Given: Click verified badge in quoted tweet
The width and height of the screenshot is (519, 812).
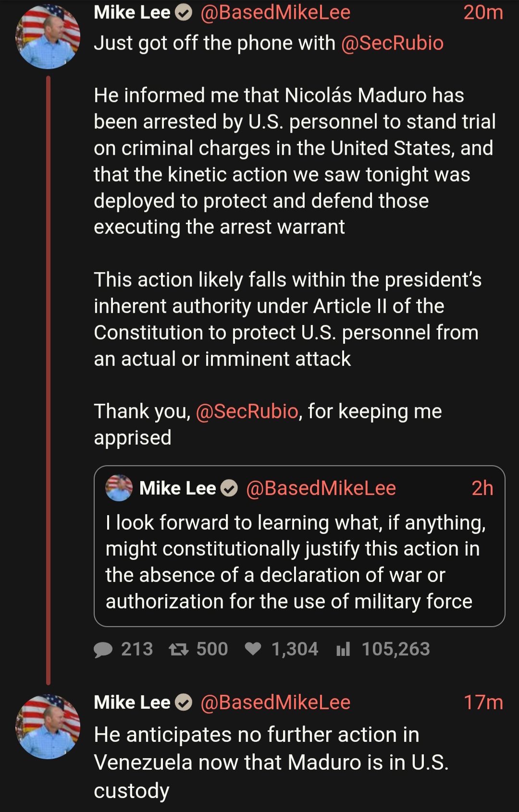Looking at the screenshot, I should [229, 488].
